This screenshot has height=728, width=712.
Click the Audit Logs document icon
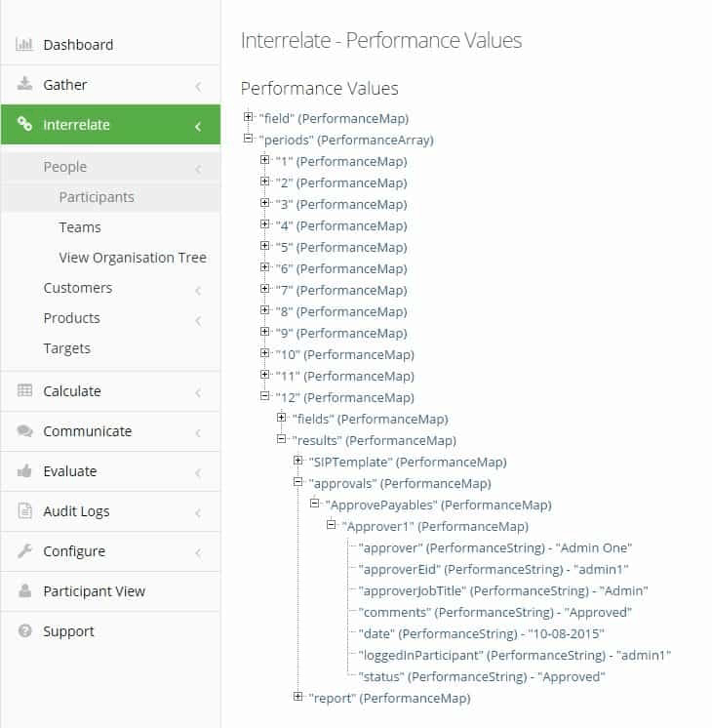(x=24, y=510)
